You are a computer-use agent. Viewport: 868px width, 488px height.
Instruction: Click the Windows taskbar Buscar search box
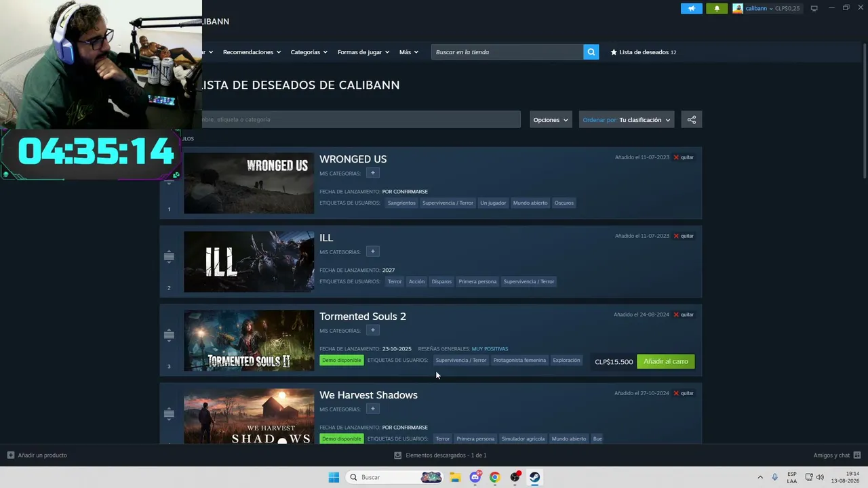pyautogui.click(x=395, y=477)
